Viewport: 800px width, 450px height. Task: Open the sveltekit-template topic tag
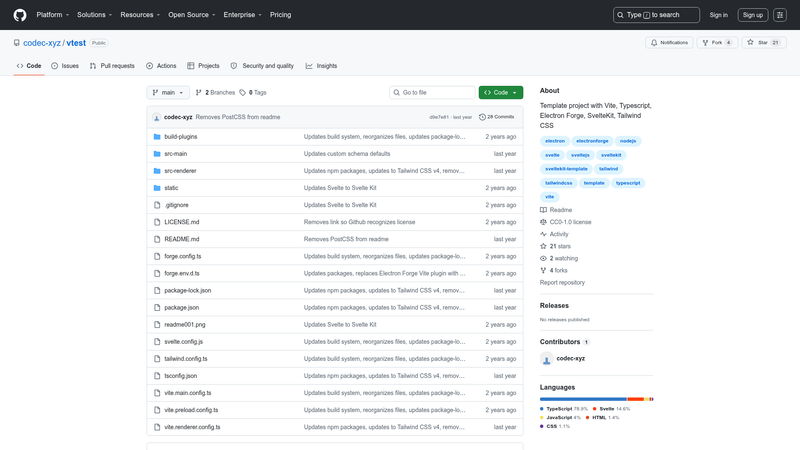[566, 169]
